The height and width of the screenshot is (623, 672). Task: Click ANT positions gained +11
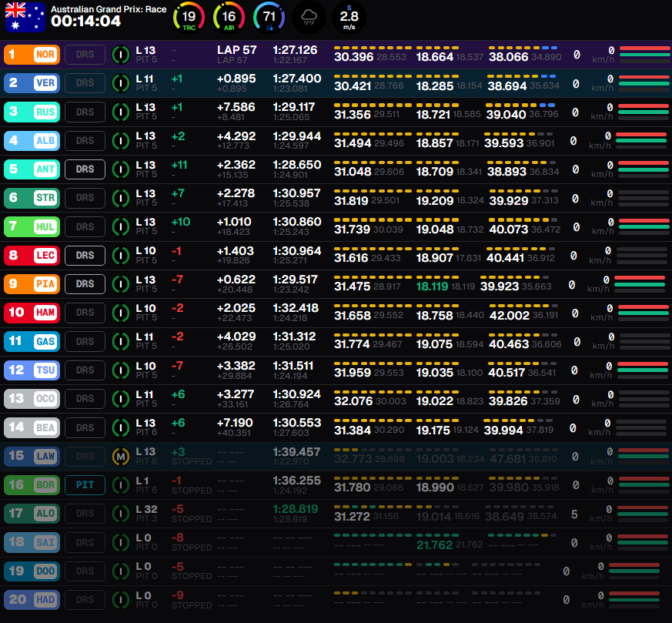[179, 165]
